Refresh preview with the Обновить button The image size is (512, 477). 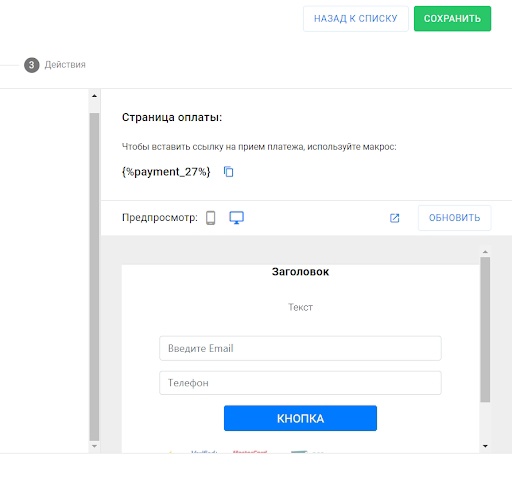click(454, 218)
